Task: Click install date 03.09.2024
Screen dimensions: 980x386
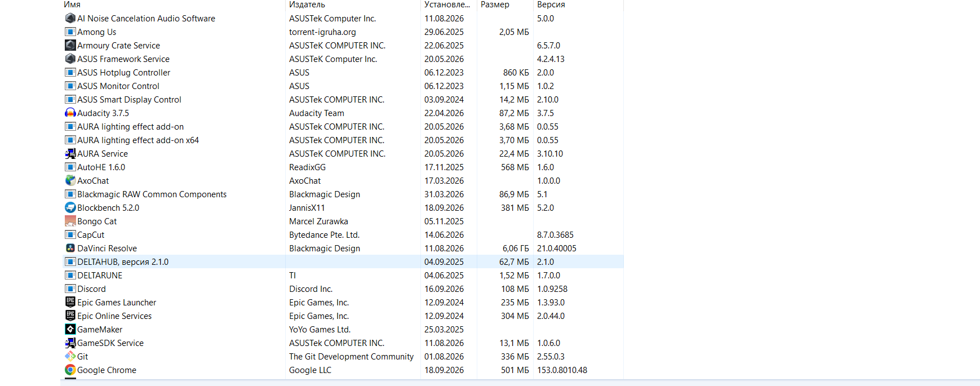Action: pyautogui.click(x=444, y=99)
